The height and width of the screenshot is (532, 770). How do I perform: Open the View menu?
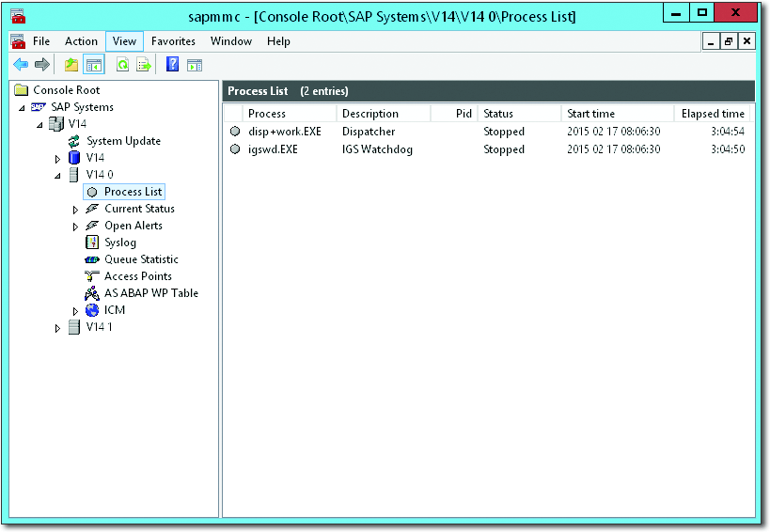124,41
